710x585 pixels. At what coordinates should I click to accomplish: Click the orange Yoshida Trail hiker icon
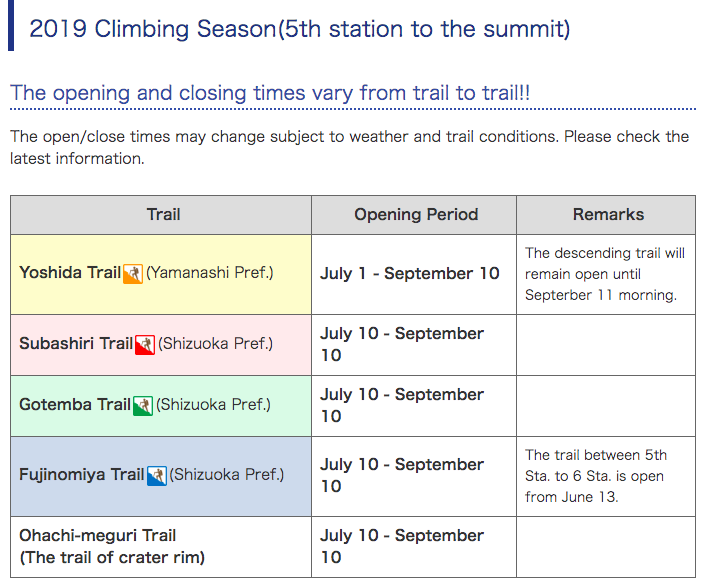pyautogui.click(x=133, y=273)
